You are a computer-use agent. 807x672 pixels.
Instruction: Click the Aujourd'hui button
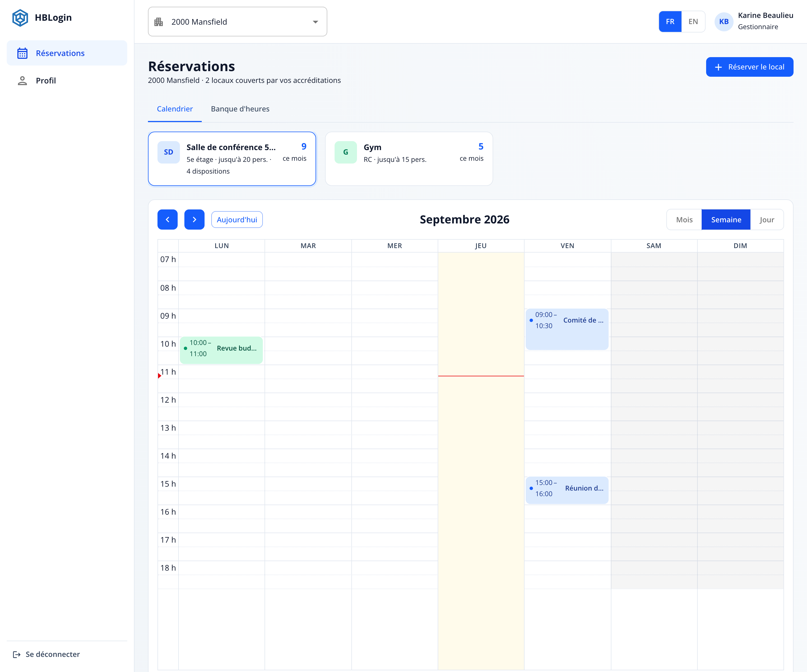tap(237, 220)
